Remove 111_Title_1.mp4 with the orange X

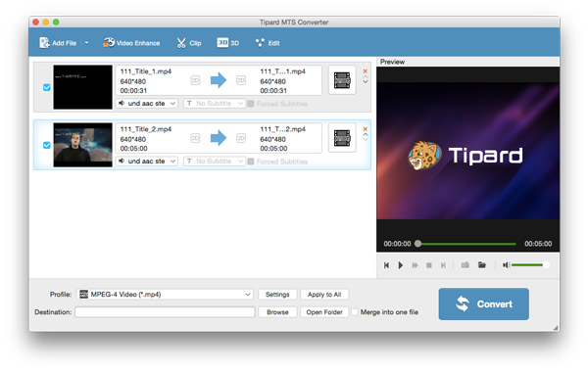click(366, 71)
